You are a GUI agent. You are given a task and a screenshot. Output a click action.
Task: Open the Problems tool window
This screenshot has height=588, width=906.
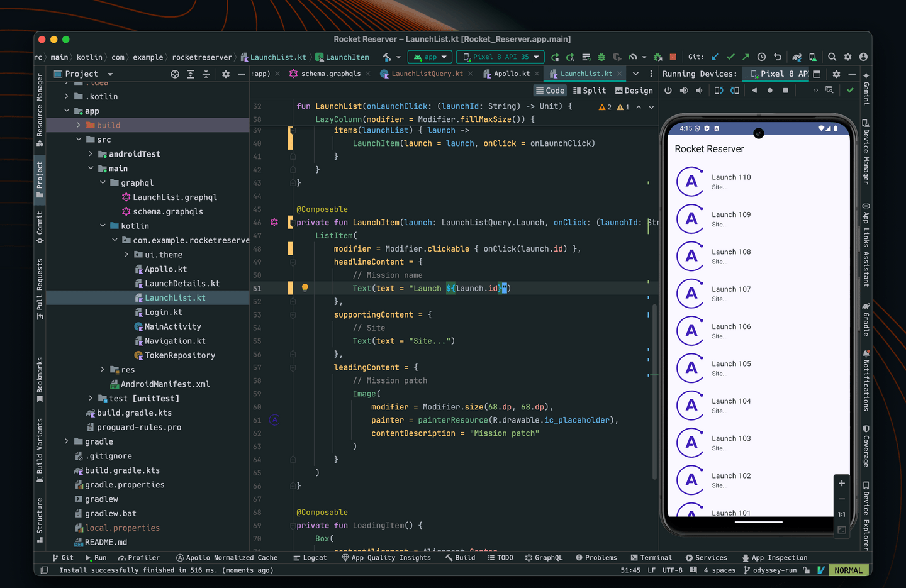click(x=596, y=557)
